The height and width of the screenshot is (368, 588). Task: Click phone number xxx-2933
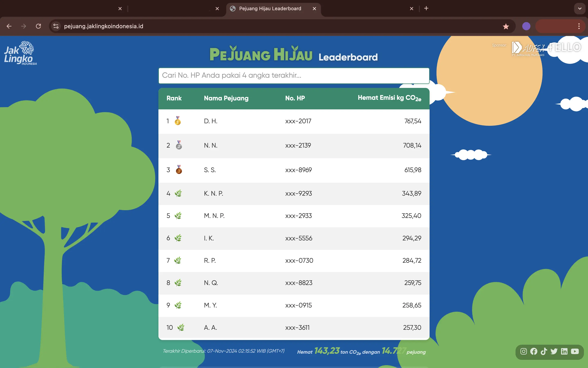pyautogui.click(x=298, y=216)
